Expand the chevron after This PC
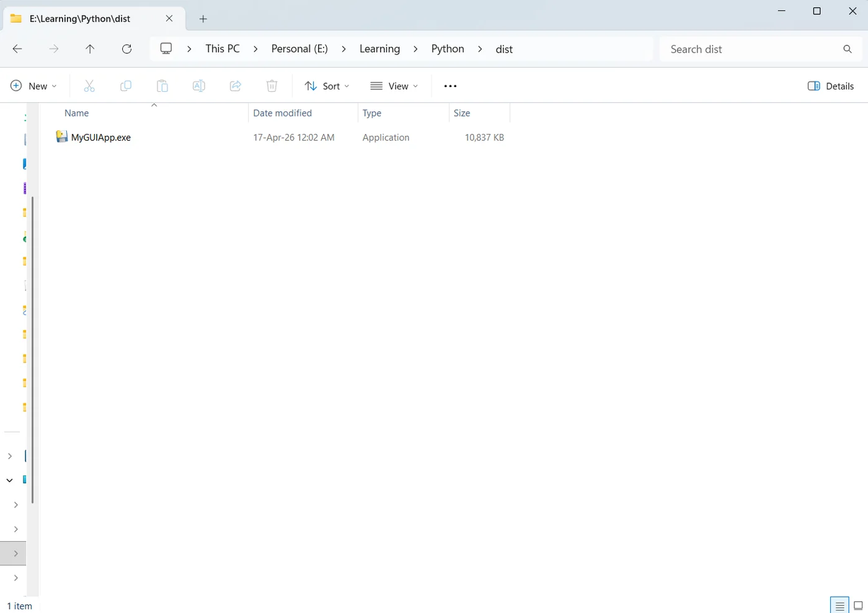The height and width of the screenshot is (613, 868). click(x=255, y=49)
